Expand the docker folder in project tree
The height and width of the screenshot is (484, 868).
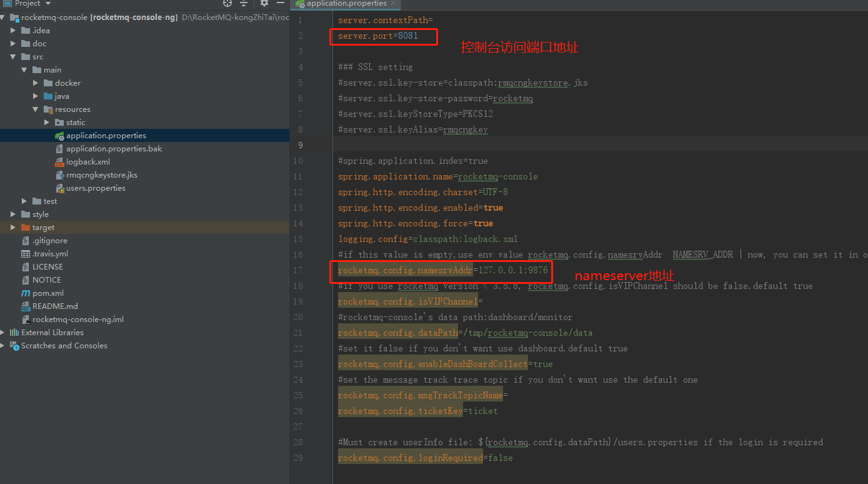click(x=36, y=83)
